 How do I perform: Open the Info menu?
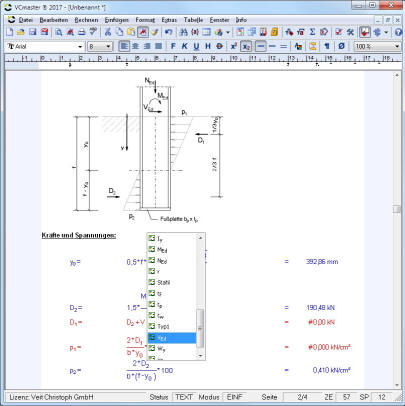coord(241,20)
